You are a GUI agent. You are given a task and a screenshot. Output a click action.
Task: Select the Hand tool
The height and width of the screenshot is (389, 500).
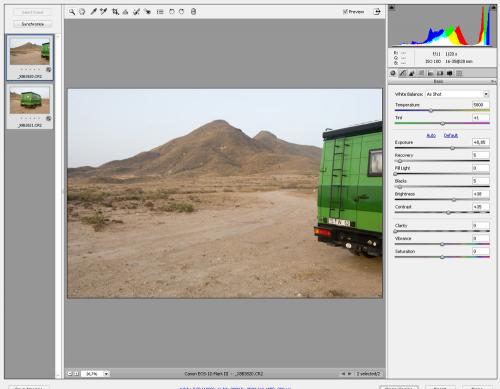[x=82, y=12]
